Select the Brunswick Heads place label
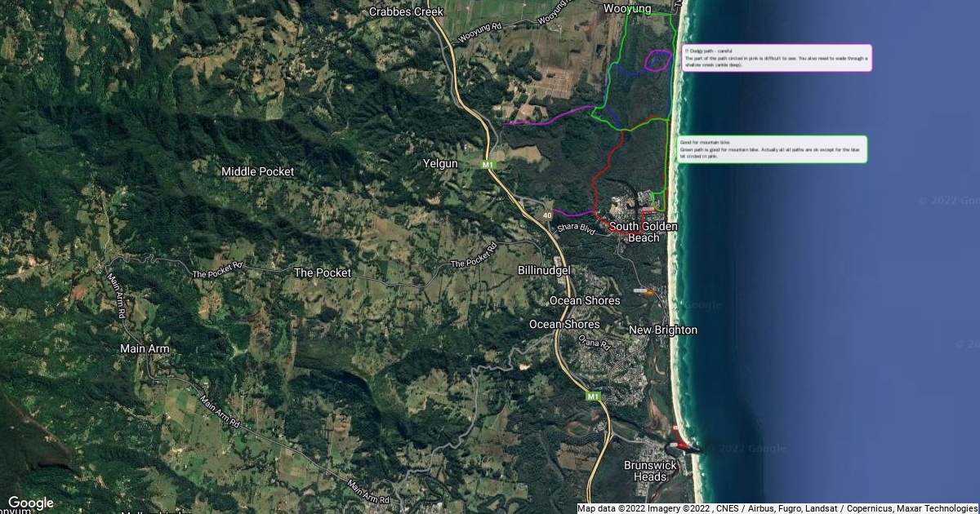The width and height of the screenshot is (980, 514). pyautogui.click(x=651, y=471)
